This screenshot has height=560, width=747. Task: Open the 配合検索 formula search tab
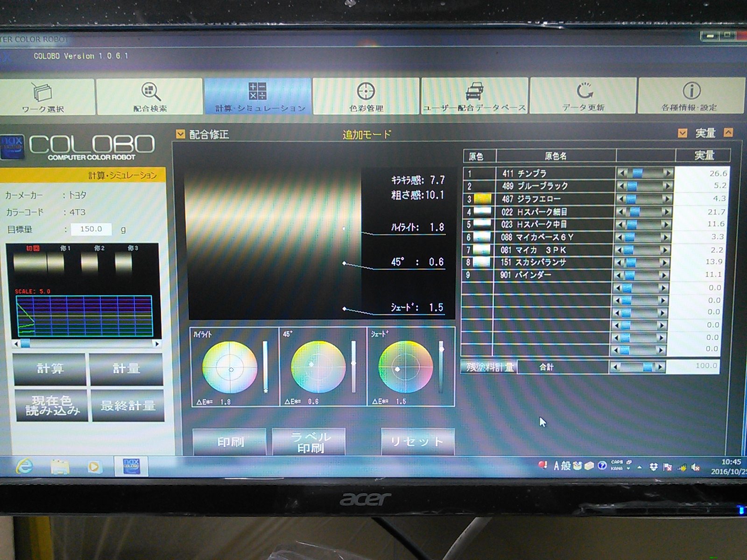click(149, 97)
